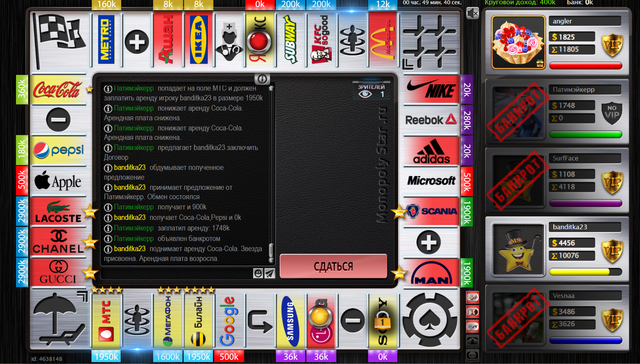Select the Coca-Cola property tile
Image resolution: width=640 pixels, height=364 pixels.
[58, 89]
